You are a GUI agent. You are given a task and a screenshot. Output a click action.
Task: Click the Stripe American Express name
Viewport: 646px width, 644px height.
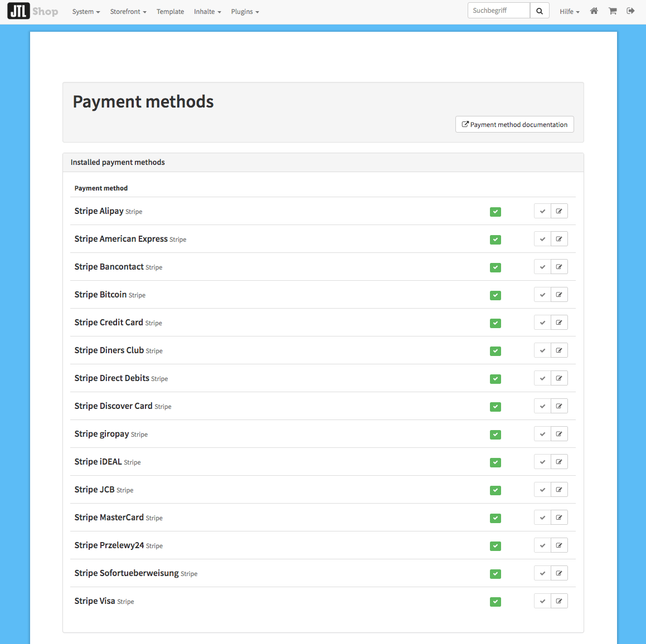[121, 239]
